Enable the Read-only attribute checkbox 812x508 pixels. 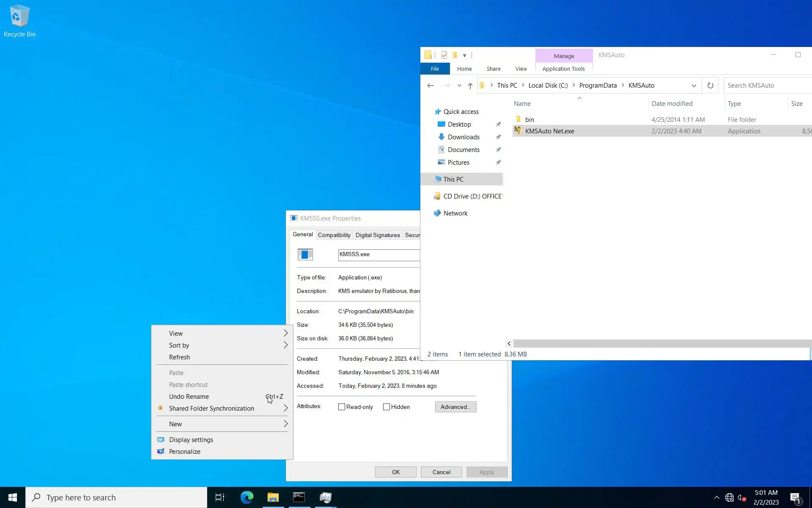[342, 407]
